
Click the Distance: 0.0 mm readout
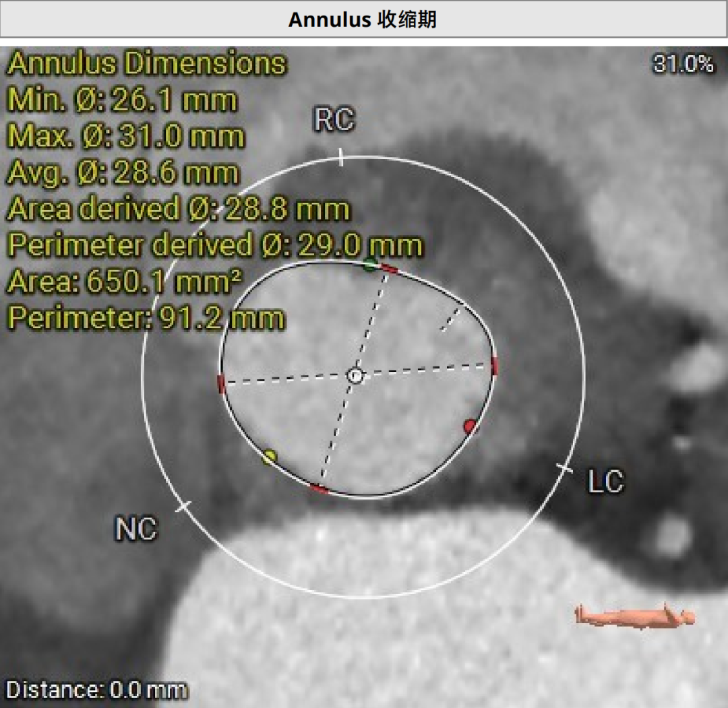(96, 690)
